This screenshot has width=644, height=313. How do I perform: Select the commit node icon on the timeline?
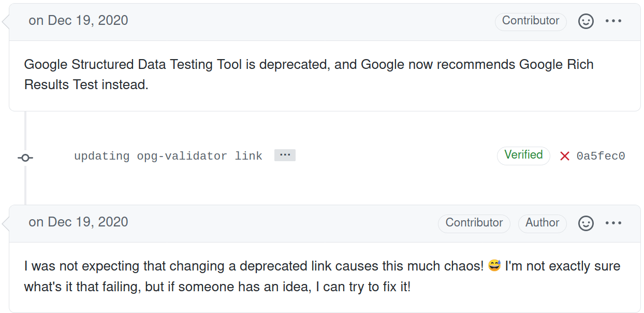click(25, 158)
